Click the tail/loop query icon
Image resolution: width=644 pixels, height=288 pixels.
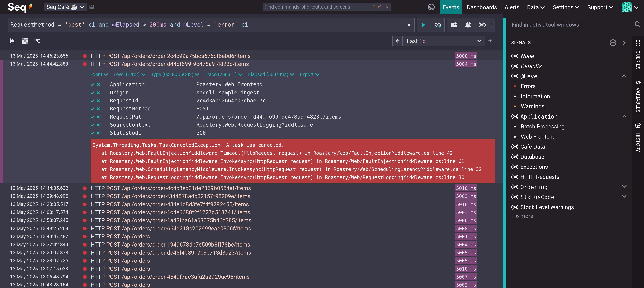(x=438, y=25)
